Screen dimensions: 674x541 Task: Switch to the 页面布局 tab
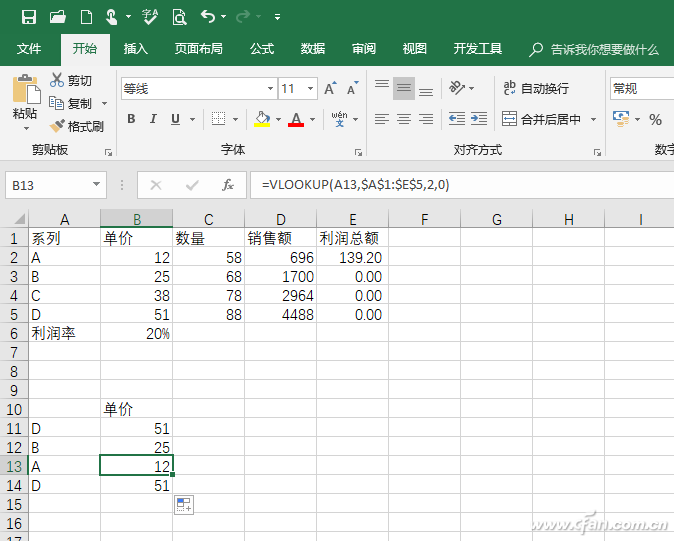coord(199,49)
